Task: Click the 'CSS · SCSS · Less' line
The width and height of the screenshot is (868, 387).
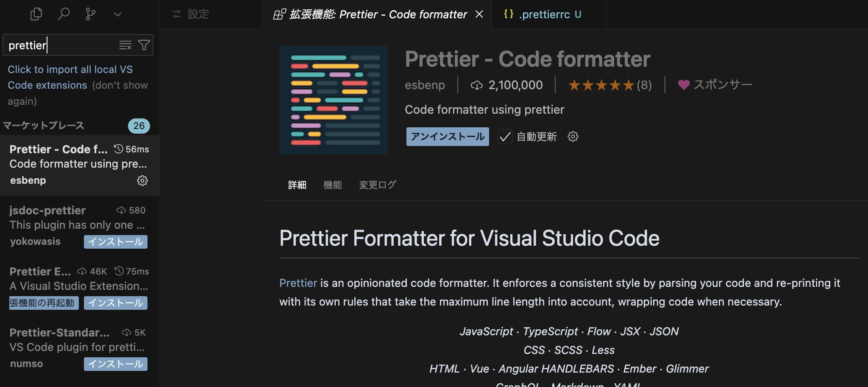Action: (x=569, y=350)
